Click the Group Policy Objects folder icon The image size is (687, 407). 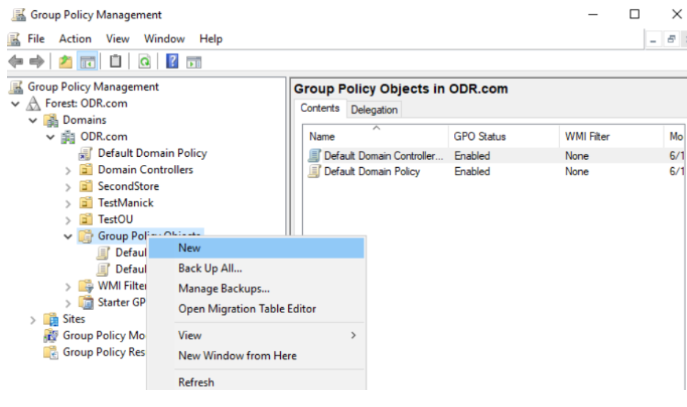(86, 236)
